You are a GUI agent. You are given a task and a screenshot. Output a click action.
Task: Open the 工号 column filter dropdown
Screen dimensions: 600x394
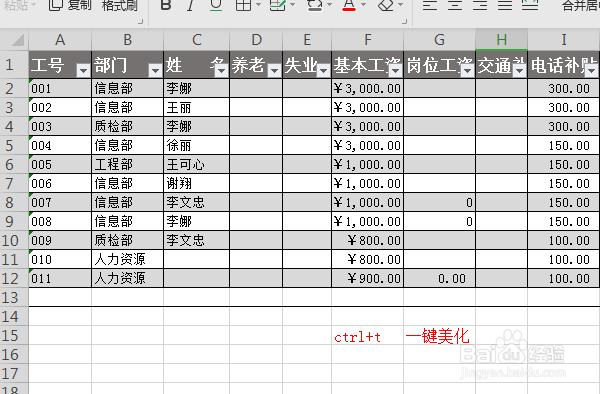[83, 70]
